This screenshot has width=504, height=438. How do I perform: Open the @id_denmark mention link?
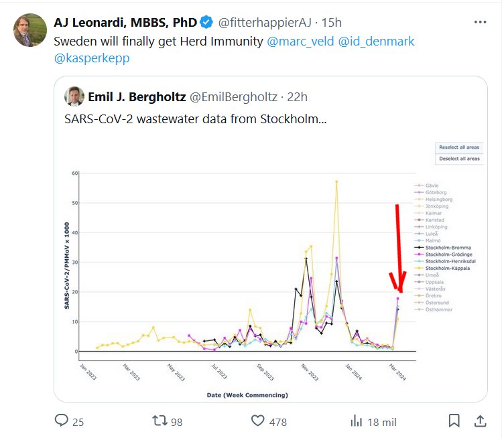(376, 42)
